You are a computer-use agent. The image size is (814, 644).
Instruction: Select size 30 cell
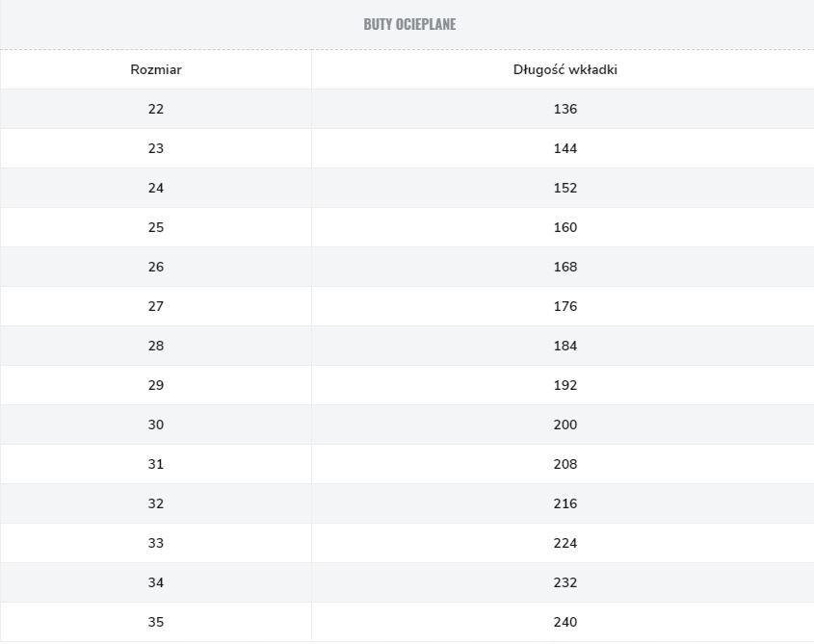156,425
